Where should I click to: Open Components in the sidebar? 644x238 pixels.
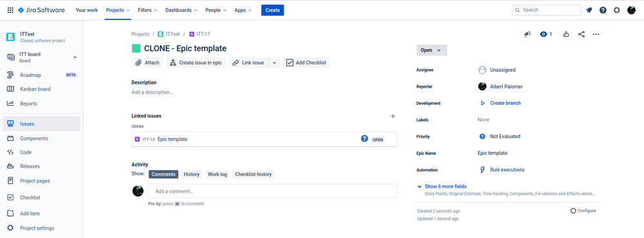click(42, 139)
